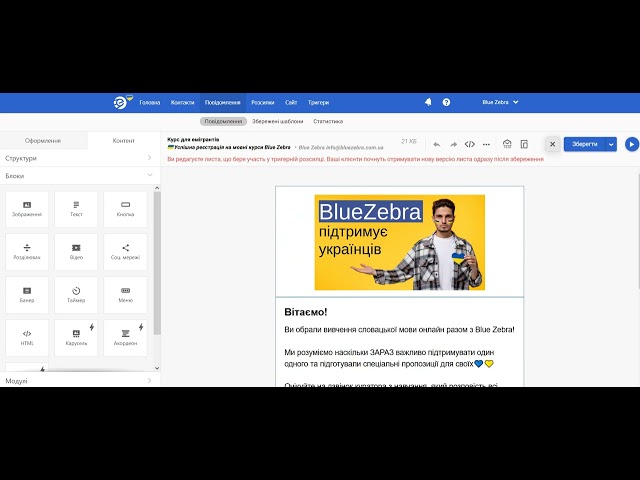This screenshot has height=480, width=640.
Task: Click the copy document icon
Action: (x=524, y=144)
